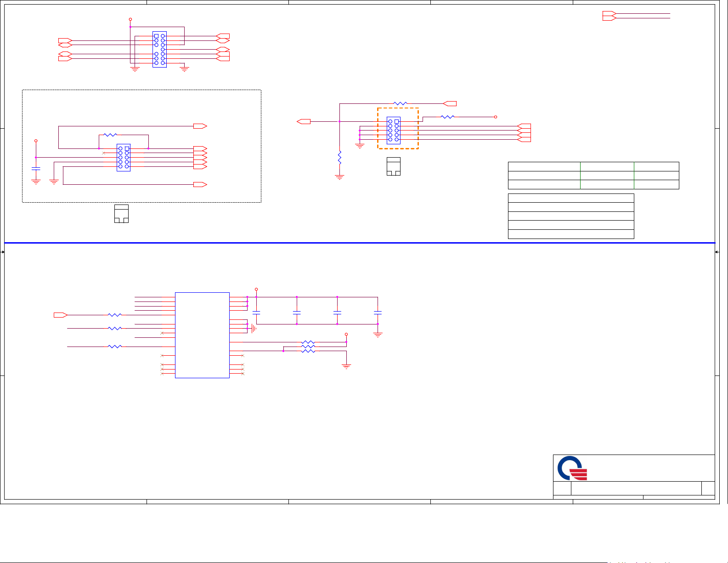Select the resistor leading to the red power circle right of the orange box
This screenshot has width=728, height=563.
tap(447, 117)
